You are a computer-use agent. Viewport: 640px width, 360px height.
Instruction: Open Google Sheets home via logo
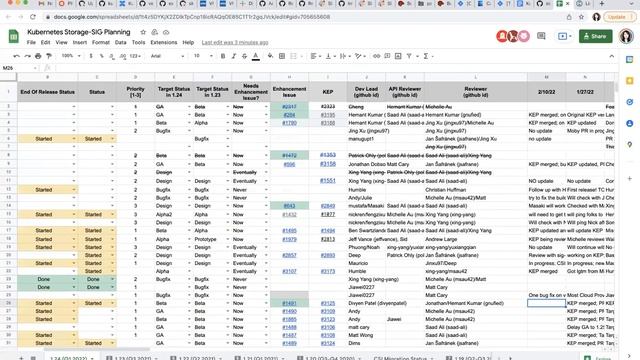(13, 36)
